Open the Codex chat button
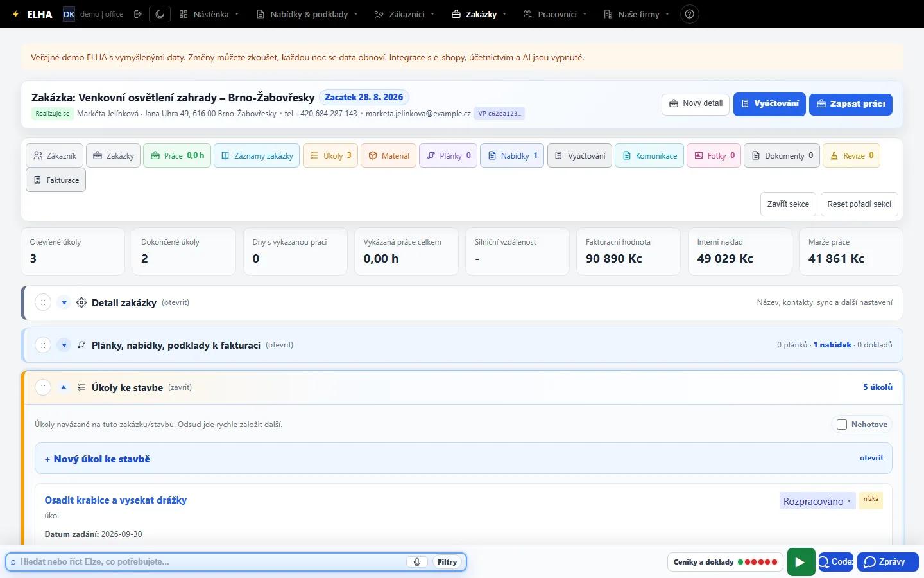924x578 pixels. [x=835, y=562]
